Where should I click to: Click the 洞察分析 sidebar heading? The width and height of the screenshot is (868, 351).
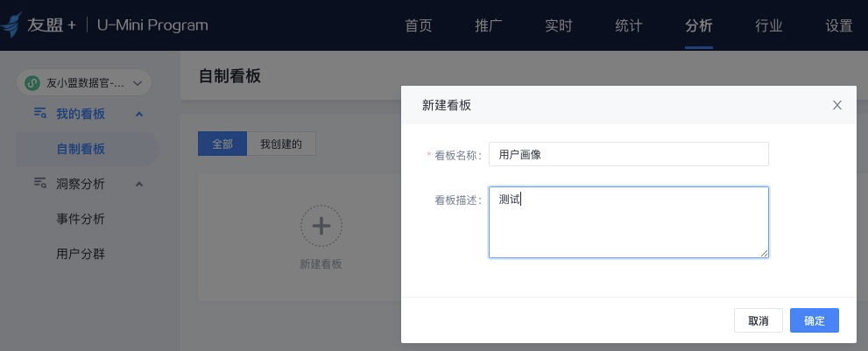[81, 184]
